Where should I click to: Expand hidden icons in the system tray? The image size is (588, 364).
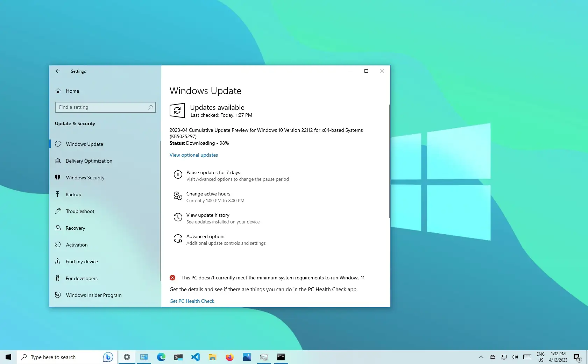481,357
